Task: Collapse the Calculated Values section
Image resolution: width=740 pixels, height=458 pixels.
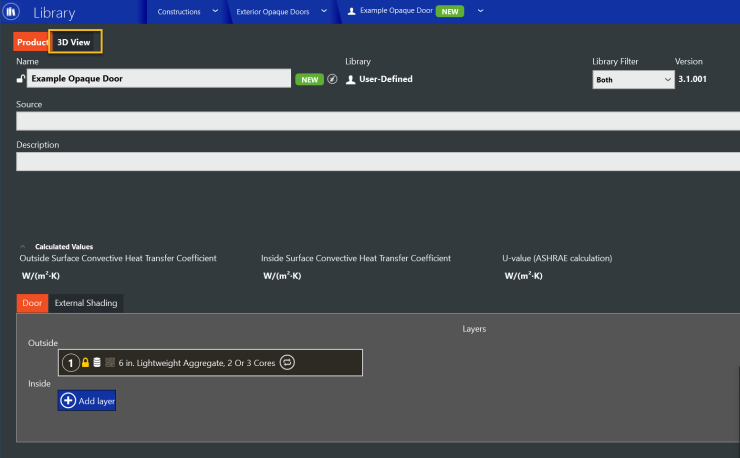Action: coord(23,246)
